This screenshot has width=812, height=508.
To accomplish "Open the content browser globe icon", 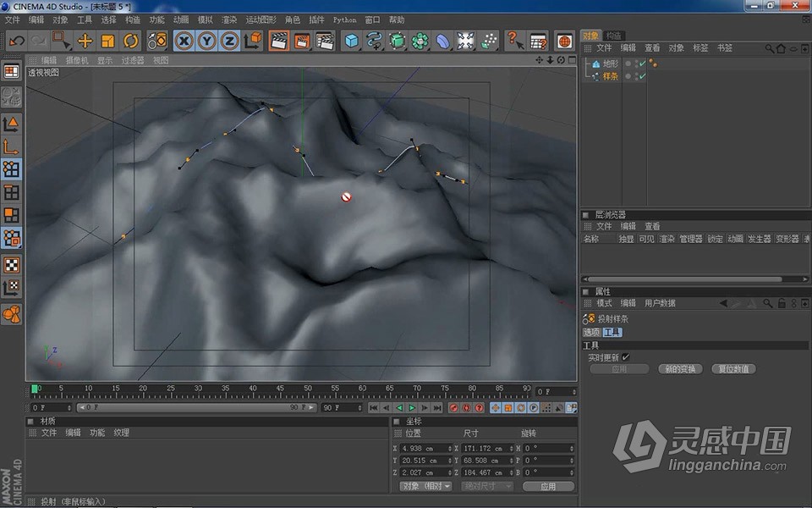I will [564, 41].
